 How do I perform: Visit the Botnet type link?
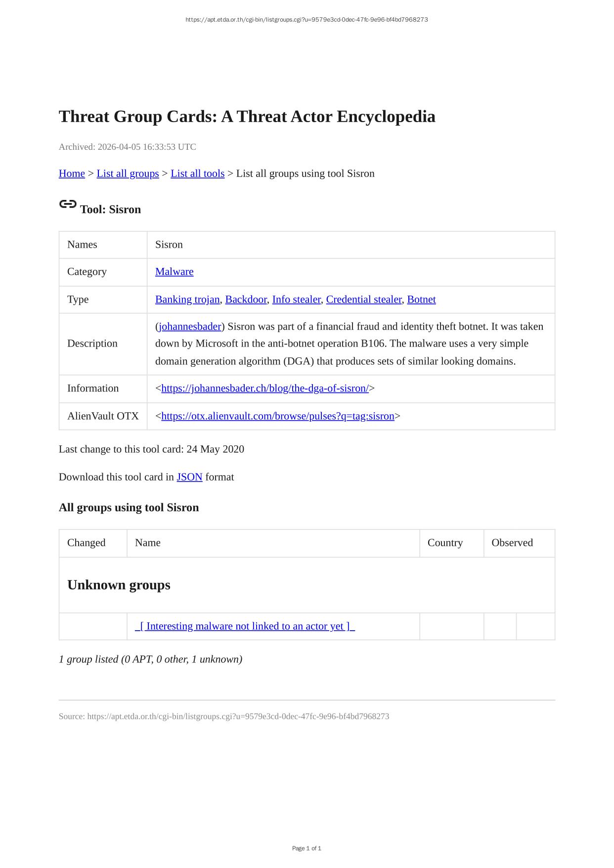tap(421, 300)
